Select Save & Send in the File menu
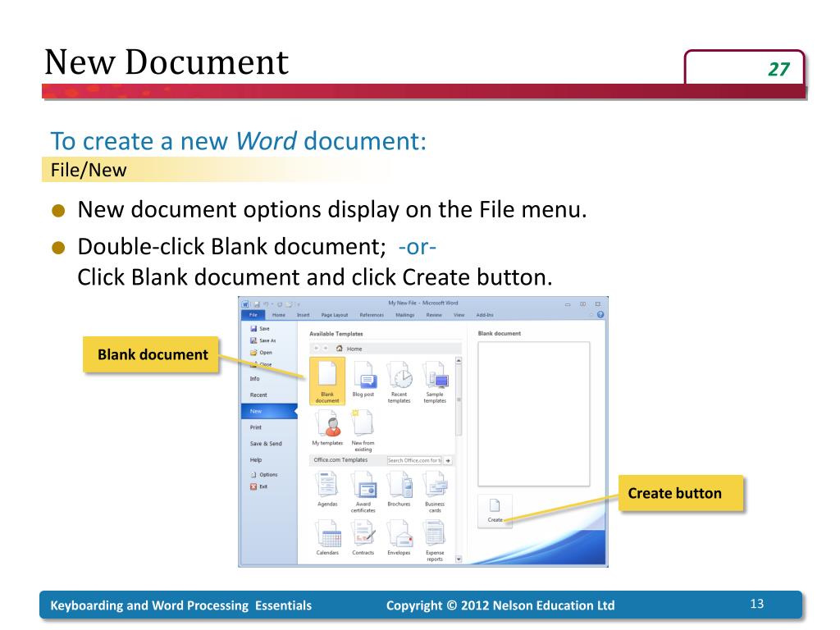 click(x=268, y=444)
